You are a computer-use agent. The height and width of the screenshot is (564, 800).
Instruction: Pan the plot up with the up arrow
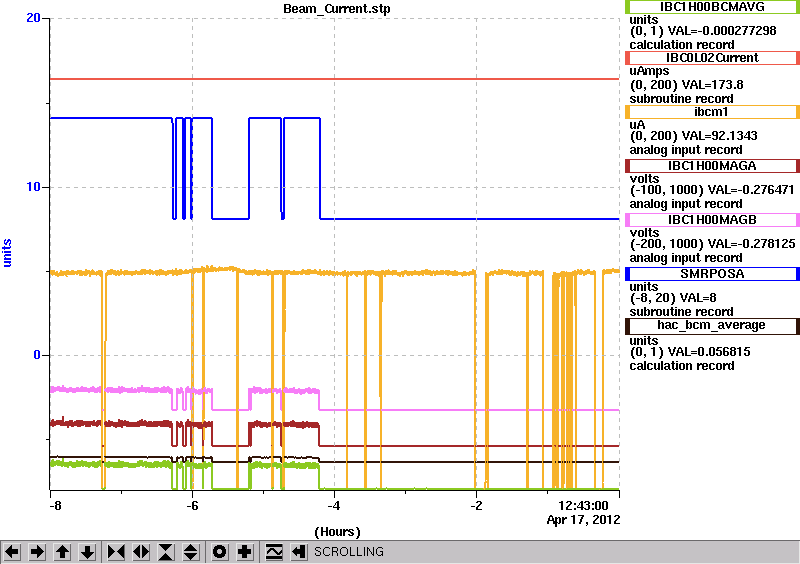(x=62, y=552)
